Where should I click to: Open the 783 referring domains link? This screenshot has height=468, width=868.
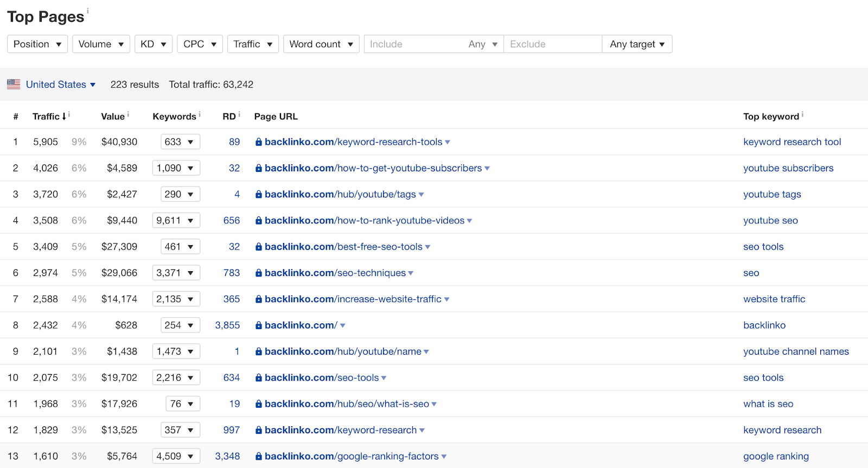(232, 273)
